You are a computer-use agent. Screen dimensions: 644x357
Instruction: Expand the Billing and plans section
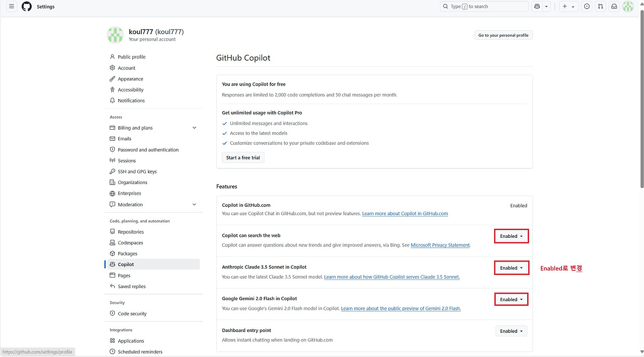click(194, 127)
